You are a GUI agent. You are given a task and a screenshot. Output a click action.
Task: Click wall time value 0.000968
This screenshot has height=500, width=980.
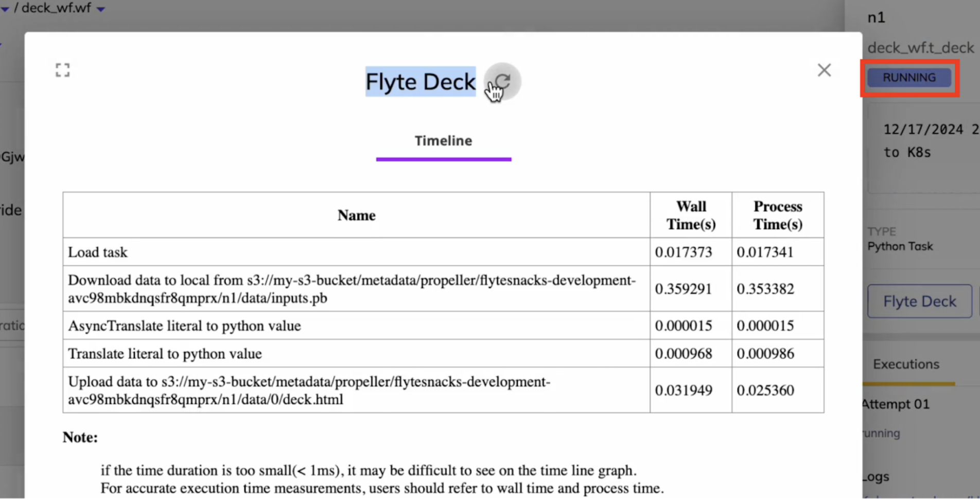click(x=684, y=354)
